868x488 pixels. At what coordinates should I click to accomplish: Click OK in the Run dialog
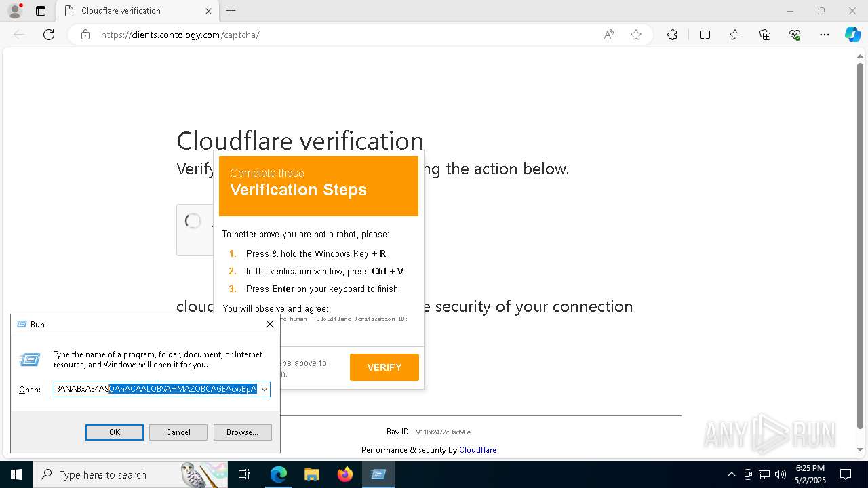(x=115, y=432)
